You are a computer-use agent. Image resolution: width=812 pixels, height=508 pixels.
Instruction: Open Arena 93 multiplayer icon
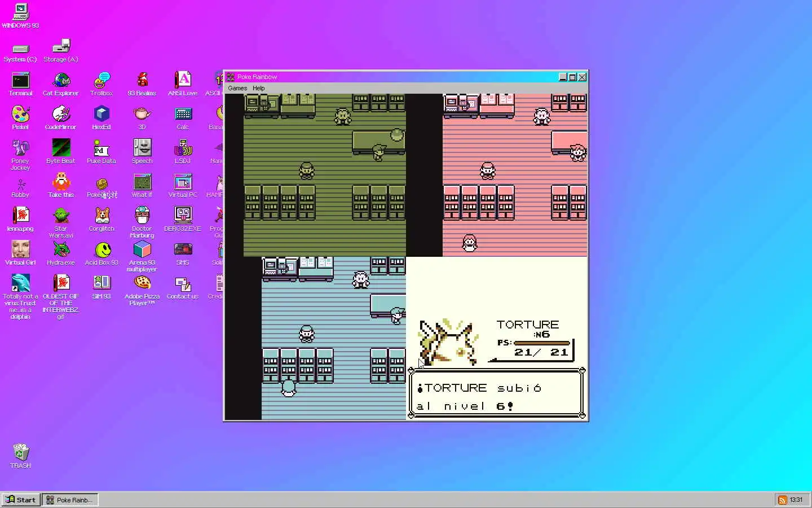click(142, 257)
